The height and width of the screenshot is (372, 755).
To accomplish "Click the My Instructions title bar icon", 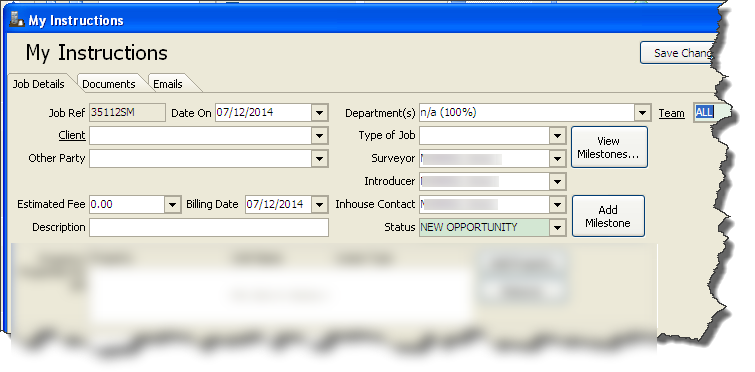I will 16,19.
